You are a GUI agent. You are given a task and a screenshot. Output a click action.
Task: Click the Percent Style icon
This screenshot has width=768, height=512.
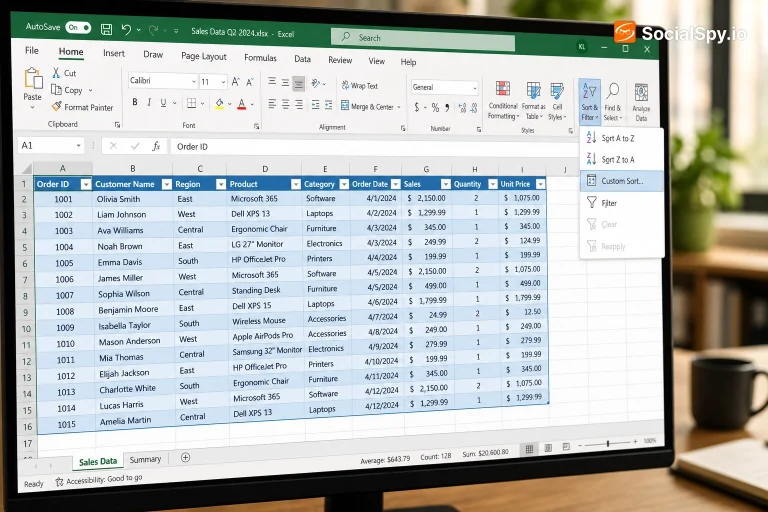[435, 108]
